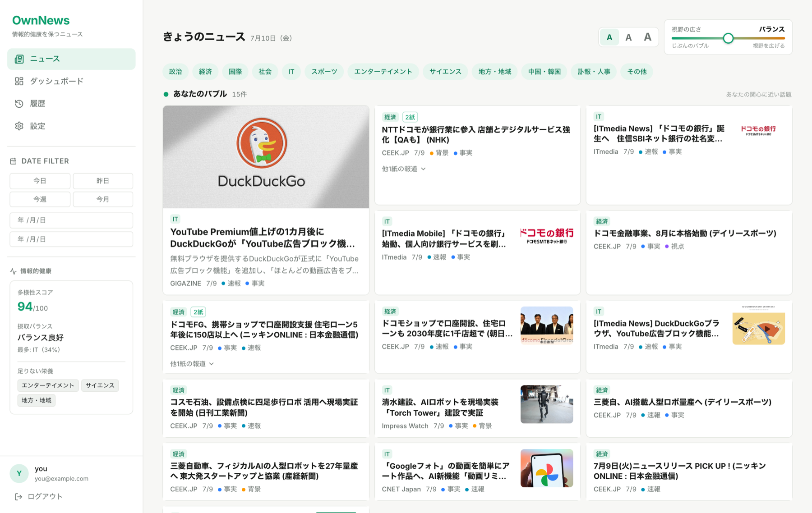Filter by スポーツ category
This screenshot has width=812, height=513.
point(324,72)
